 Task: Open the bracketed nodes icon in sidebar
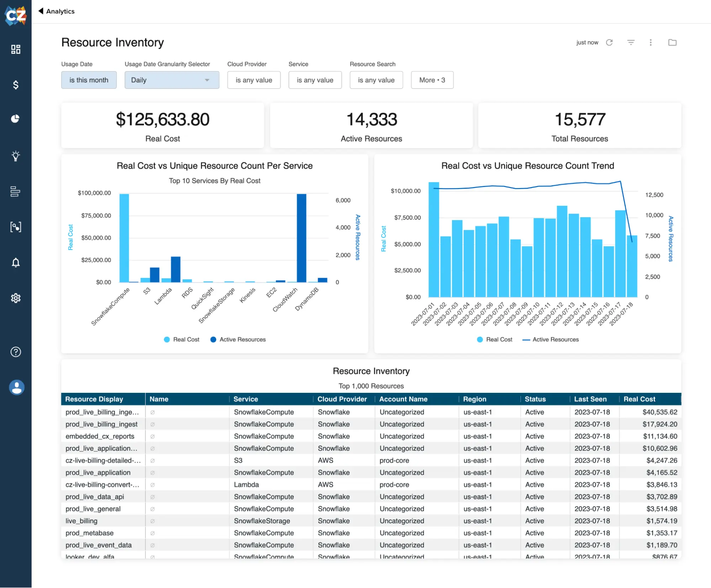coord(16,227)
